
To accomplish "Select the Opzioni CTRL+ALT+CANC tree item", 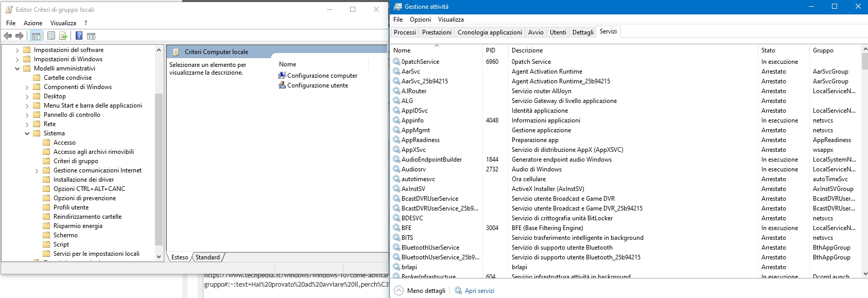I will click(x=89, y=189).
